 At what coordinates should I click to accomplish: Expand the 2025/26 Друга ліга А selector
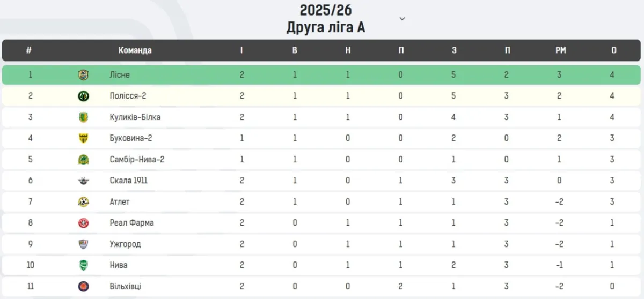326,19
